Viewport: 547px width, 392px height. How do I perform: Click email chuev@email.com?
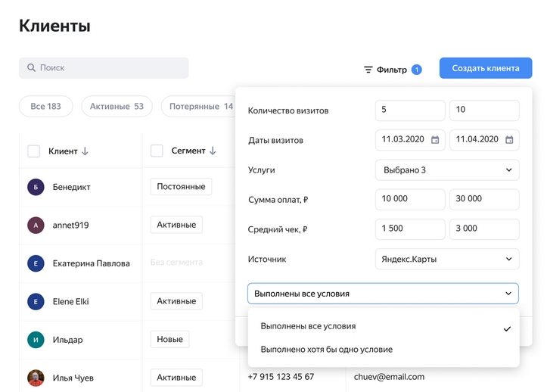pyautogui.click(x=389, y=377)
